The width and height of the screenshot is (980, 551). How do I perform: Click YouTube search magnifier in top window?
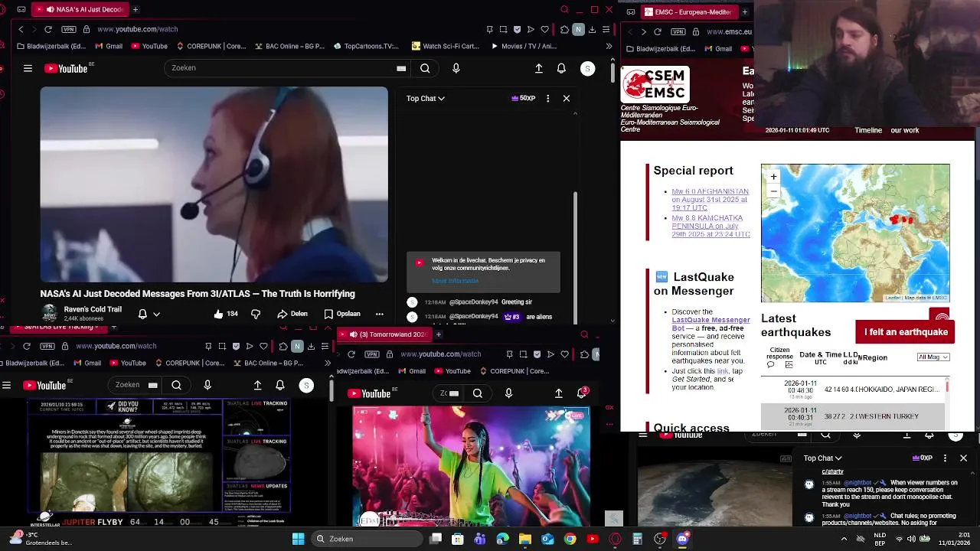pyautogui.click(x=425, y=68)
